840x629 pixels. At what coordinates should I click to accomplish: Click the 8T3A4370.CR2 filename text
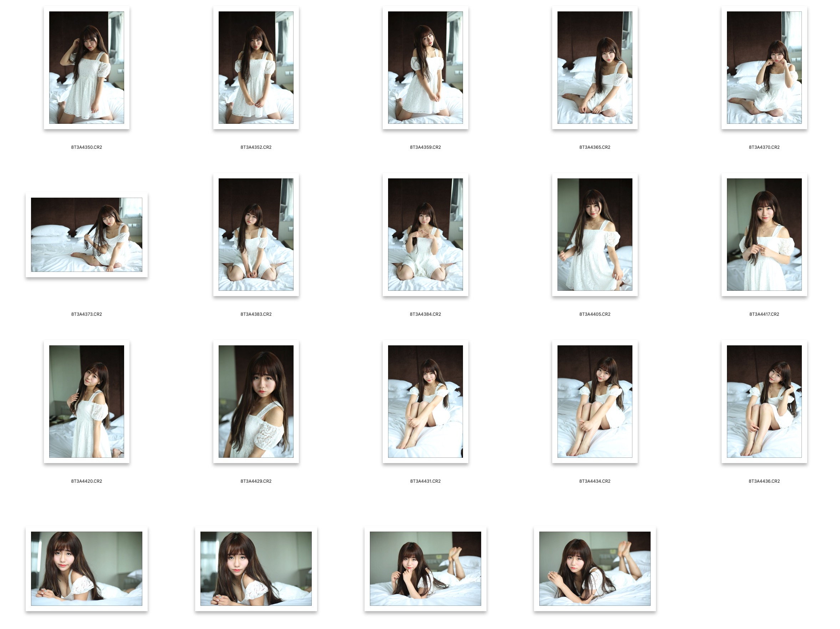pos(764,147)
